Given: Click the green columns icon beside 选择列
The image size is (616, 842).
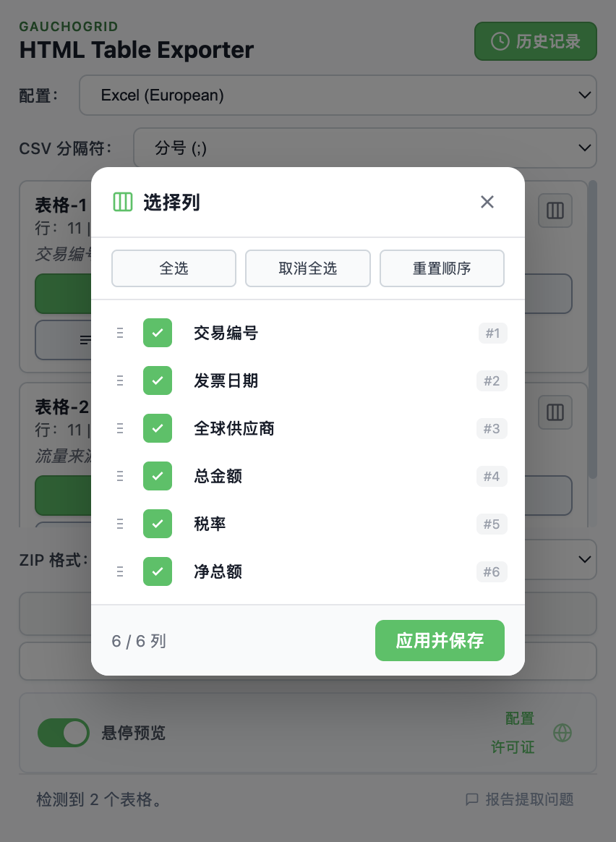Looking at the screenshot, I should 123,203.
